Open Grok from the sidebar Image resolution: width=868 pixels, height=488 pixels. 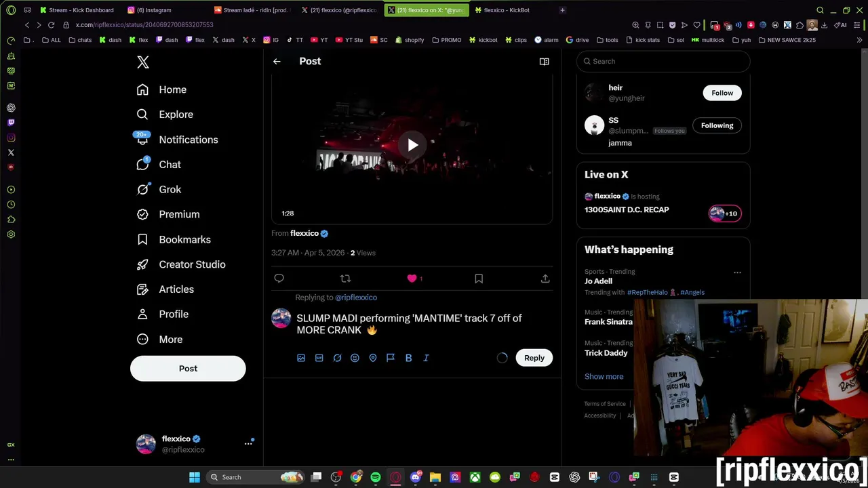[x=159, y=190]
